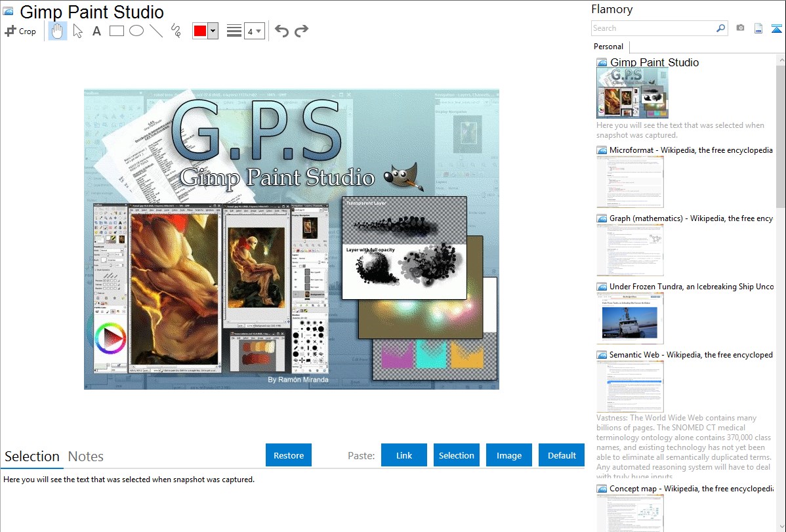This screenshot has width=786, height=532.
Task: Click the camera capture icon
Action: pyautogui.click(x=740, y=28)
